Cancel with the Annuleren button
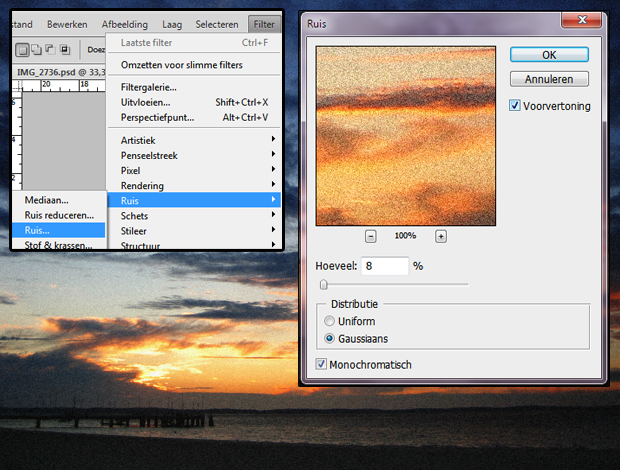Image resolution: width=620 pixels, height=470 pixels. (548, 78)
